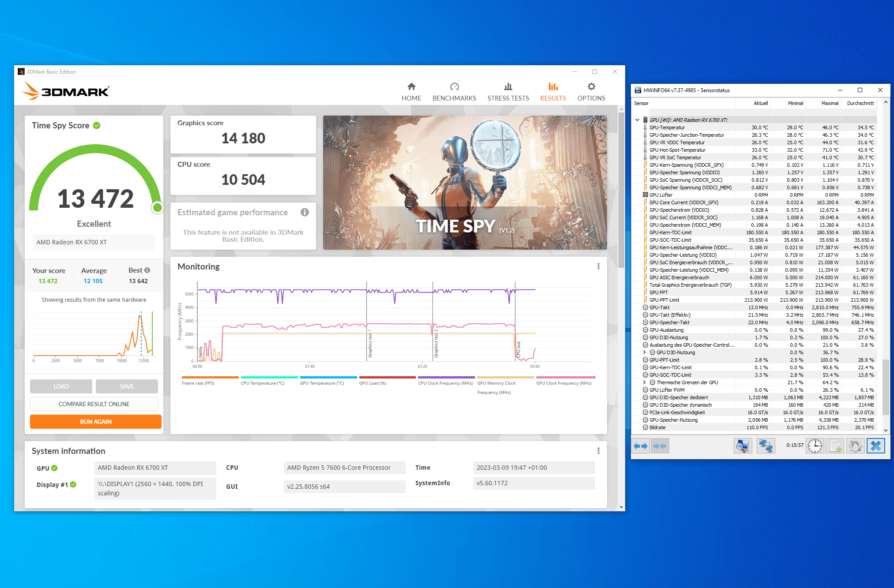Click the 3DMark scrollbar down arrow
894x588 pixels.
[x=621, y=507]
